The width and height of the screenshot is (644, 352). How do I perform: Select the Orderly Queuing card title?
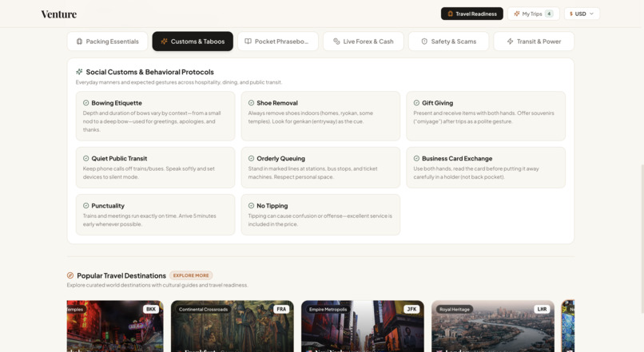281,158
